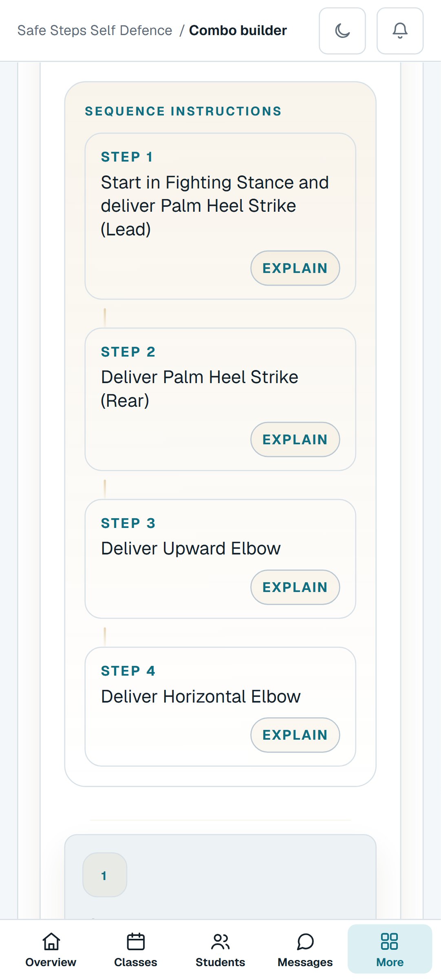Click Combo builder breadcrumb title
Screen dimensions: 441x980
[x=238, y=31]
